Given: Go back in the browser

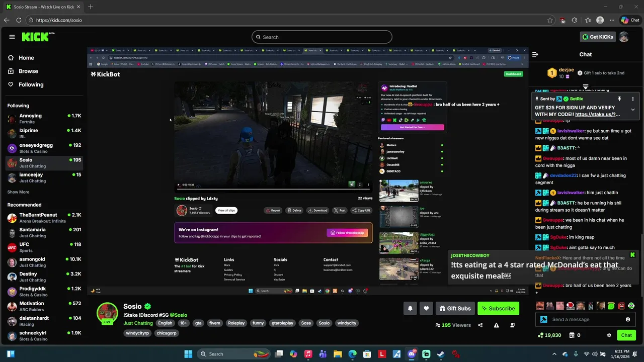Looking at the screenshot, I should pyautogui.click(x=6, y=20).
